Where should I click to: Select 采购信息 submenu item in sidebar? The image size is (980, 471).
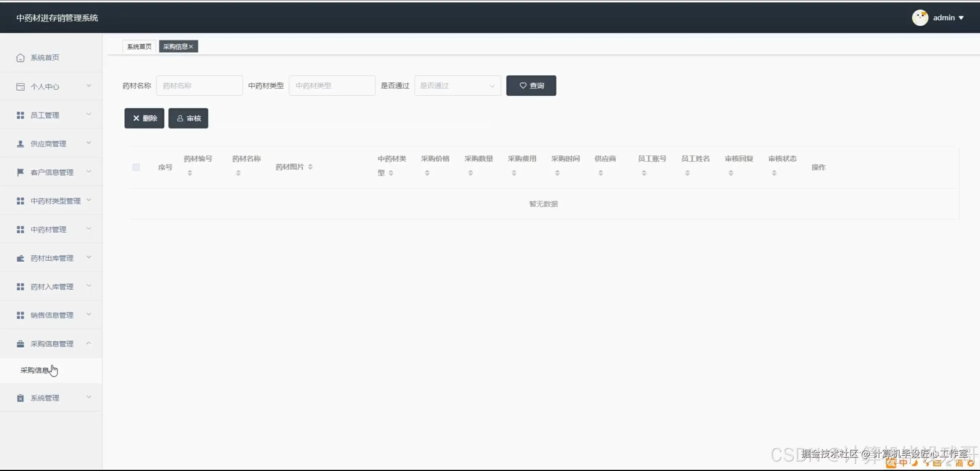[x=34, y=370]
